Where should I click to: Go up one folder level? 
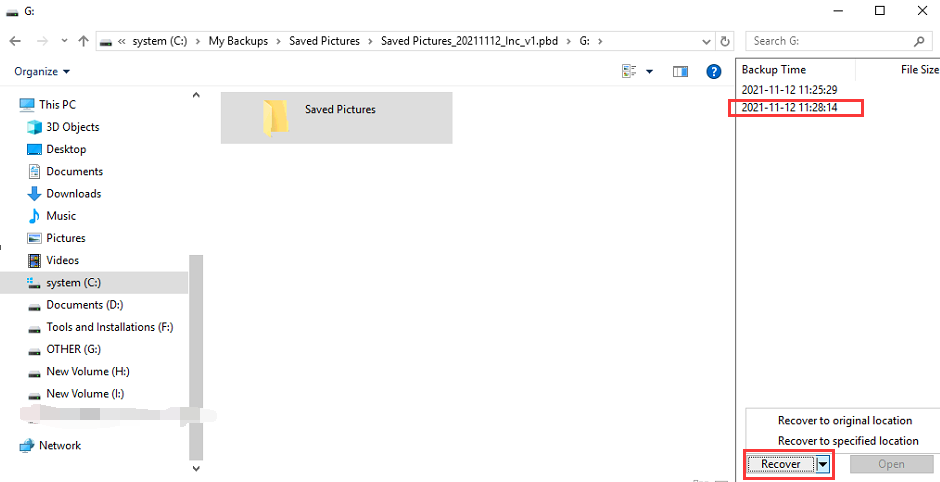pyautogui.click(x=83, y=41)
